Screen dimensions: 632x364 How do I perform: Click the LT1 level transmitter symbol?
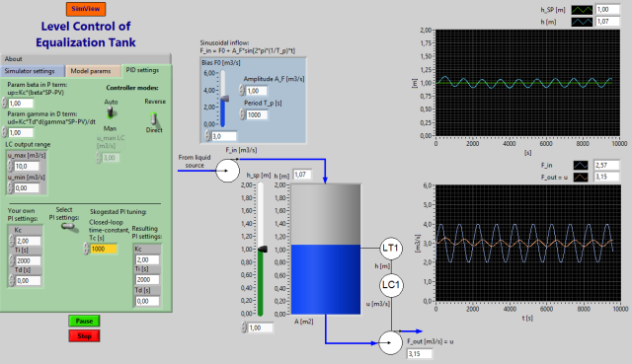point(391,248)
